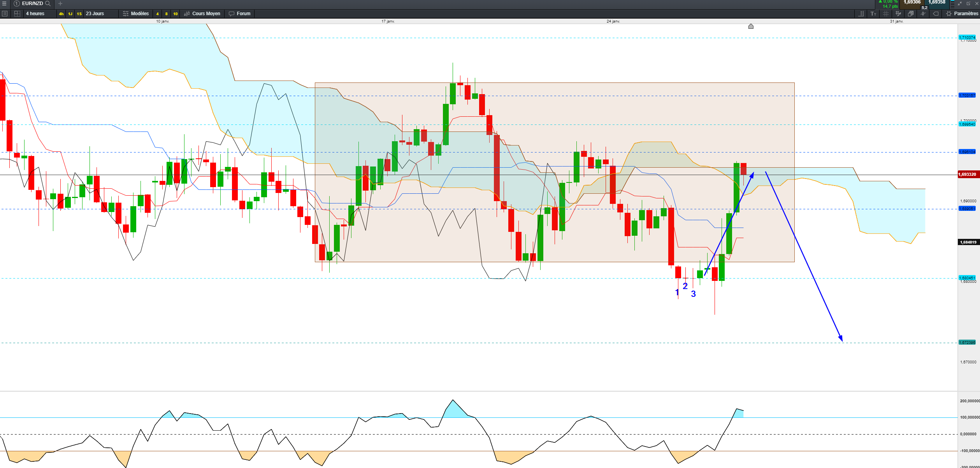The height and width of the screenshot is (468, 980).
Task: Apply template shortcut 10
Action: (176, 14)
